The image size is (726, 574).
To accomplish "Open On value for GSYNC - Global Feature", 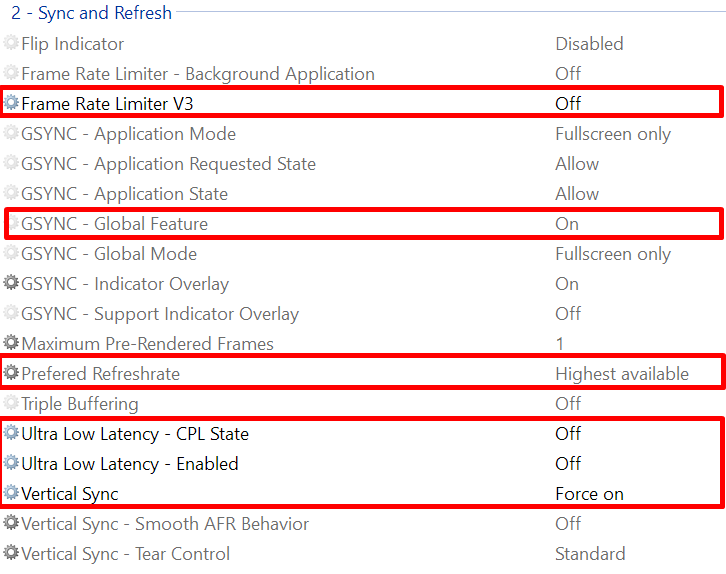I will point(567,224).
